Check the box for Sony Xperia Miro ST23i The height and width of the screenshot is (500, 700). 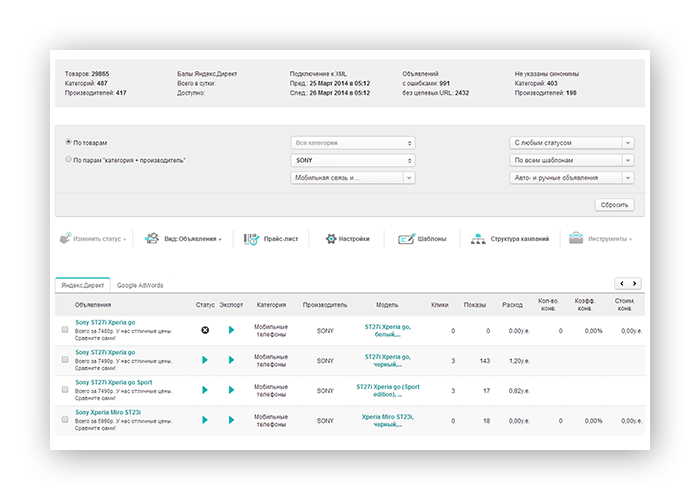click(65, 420)
